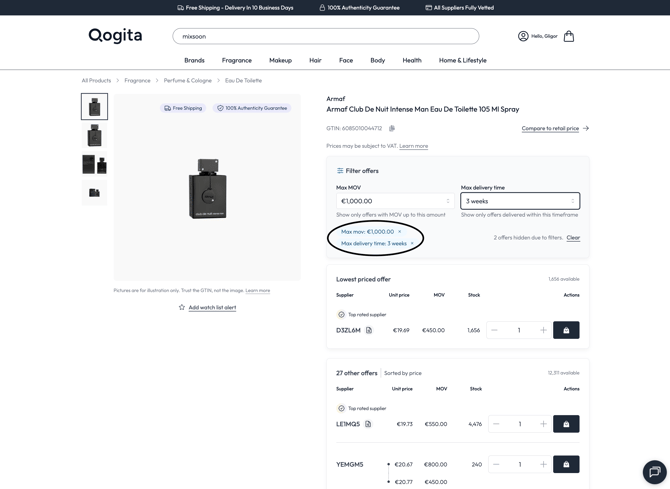Click star icon to add watch list alert
The image size is (670, 489).
[x=182, y=307]
